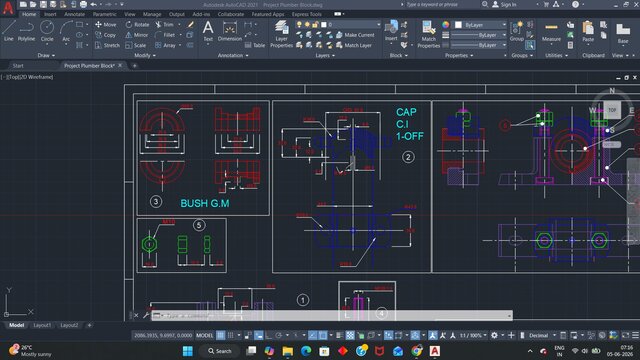640x360 pixels.
Task: Open annotation scale 1:1/100% dropdown
Action: [x=473, y=335]
